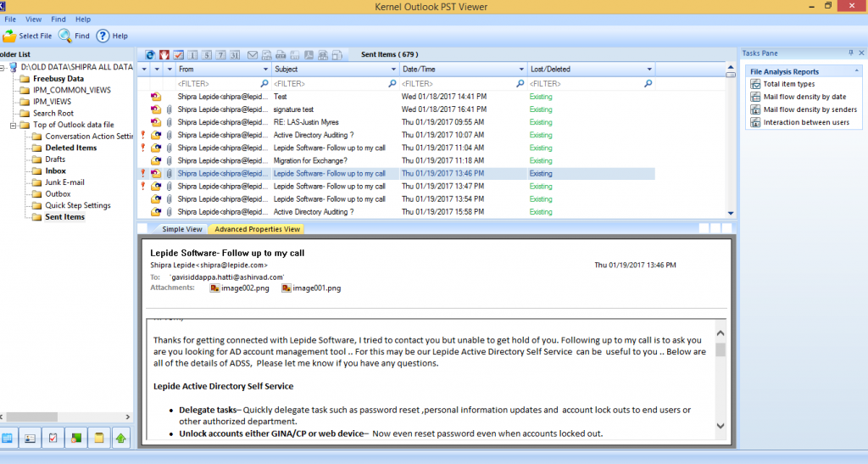Open the File menu
868x464 pixels.
point(10,20)
